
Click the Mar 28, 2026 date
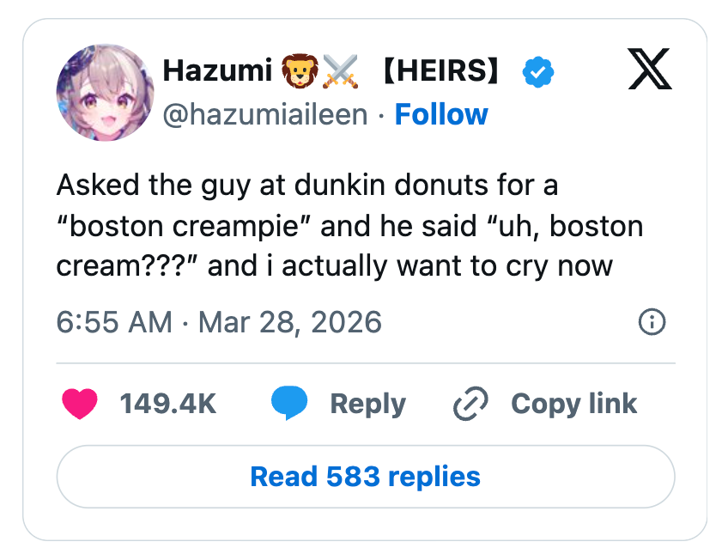point(289,322)
